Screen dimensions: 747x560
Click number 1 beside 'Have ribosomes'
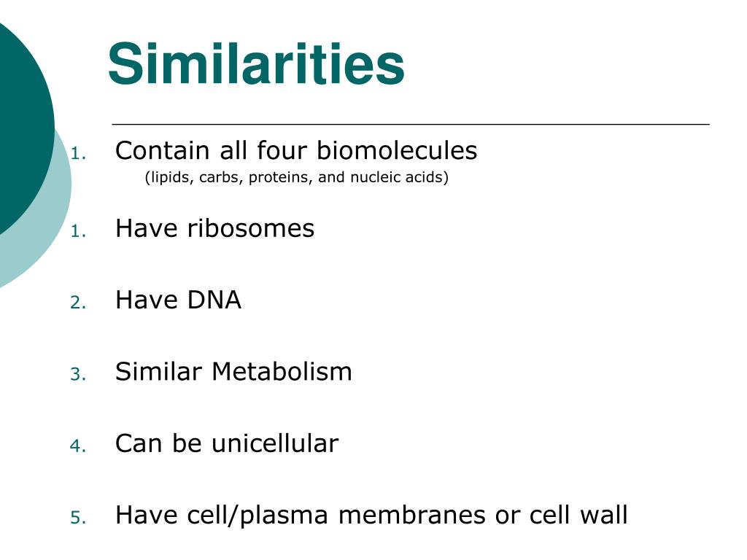[78, 231]
